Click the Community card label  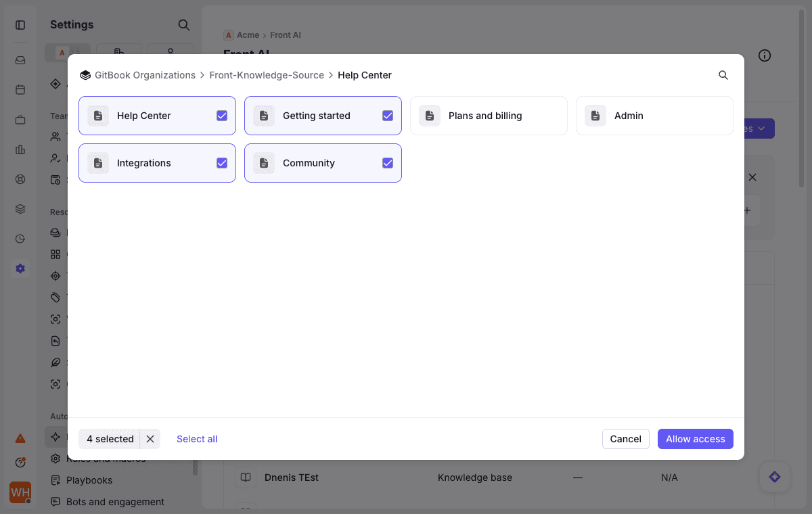point(309,163)
